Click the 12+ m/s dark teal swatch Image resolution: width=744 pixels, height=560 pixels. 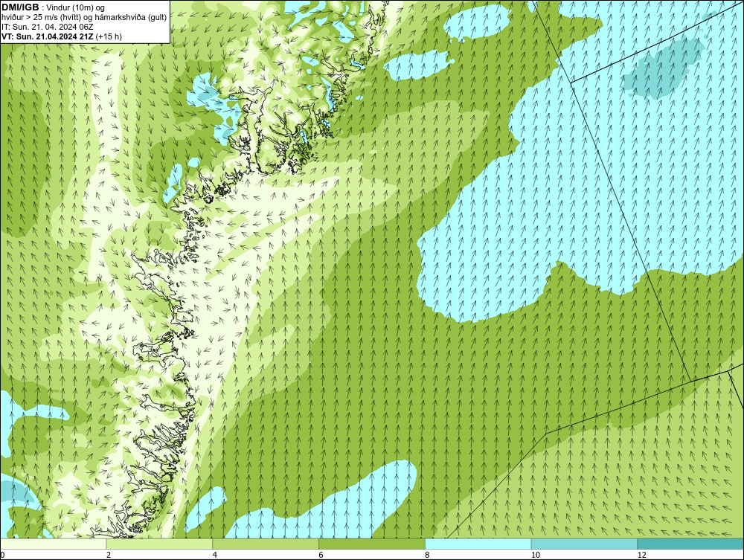pyautogui.click(x=690, y=544)
